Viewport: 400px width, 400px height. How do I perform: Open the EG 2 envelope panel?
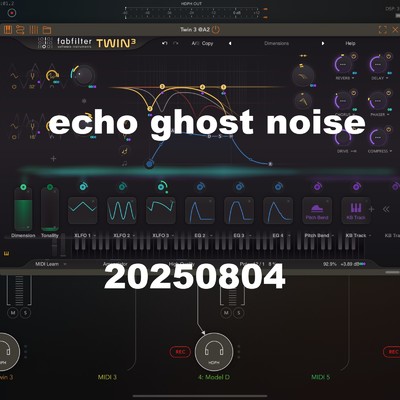coord(200,210)
